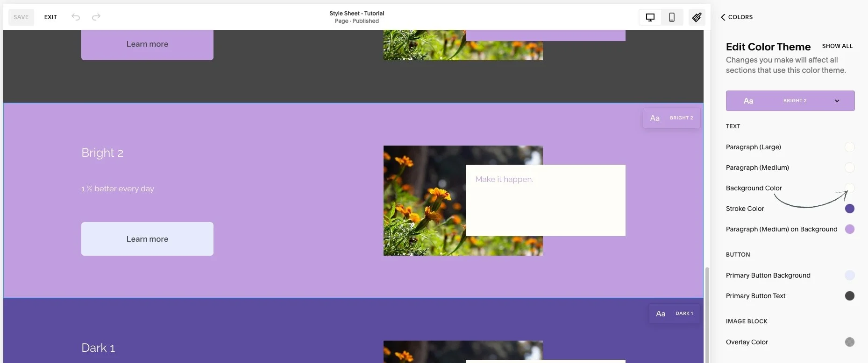Image resolution: width=868 pixels, height=363 pixels.
Task: Click the EXIT button
Action: click(50, 17)
